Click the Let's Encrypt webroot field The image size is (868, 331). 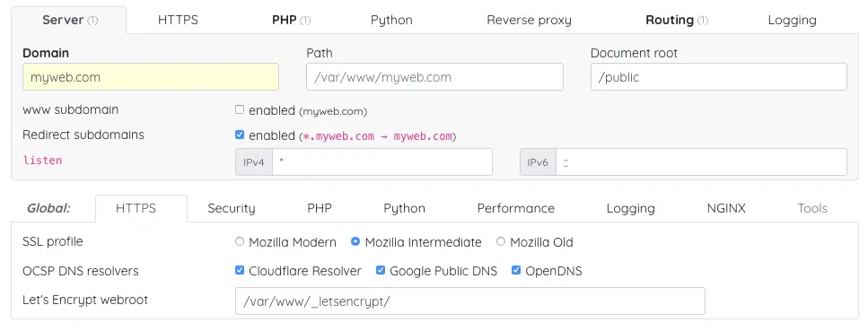[470, 301]
